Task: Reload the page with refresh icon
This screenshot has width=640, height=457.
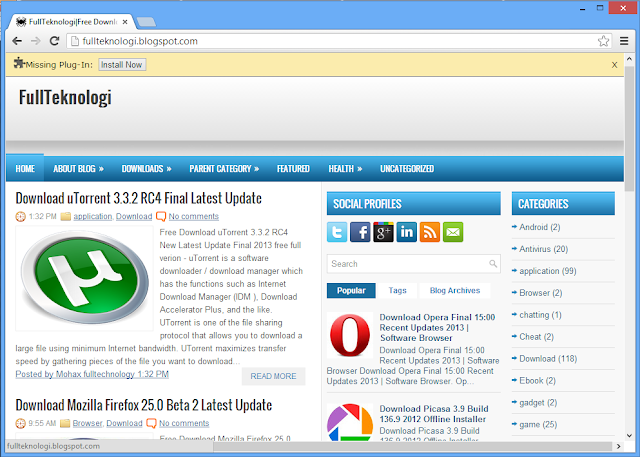Action: point(54,41)
